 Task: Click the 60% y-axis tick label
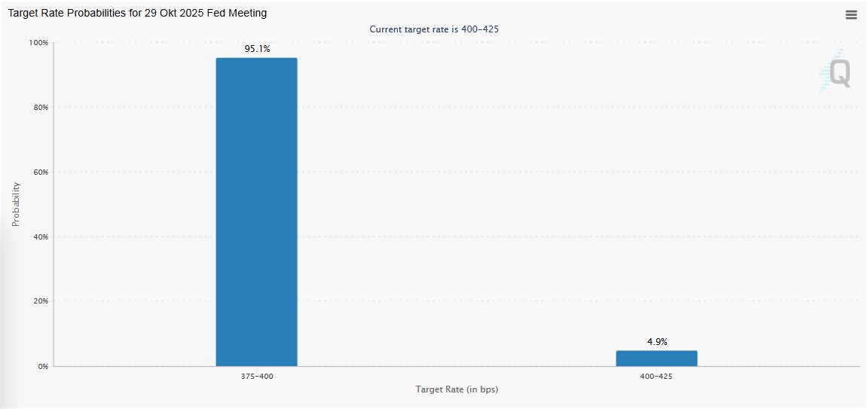coord(40,172)
